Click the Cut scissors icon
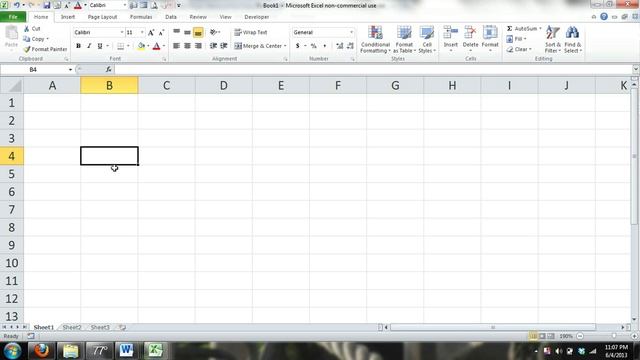The image size is (640, 360). coord(27,29)
